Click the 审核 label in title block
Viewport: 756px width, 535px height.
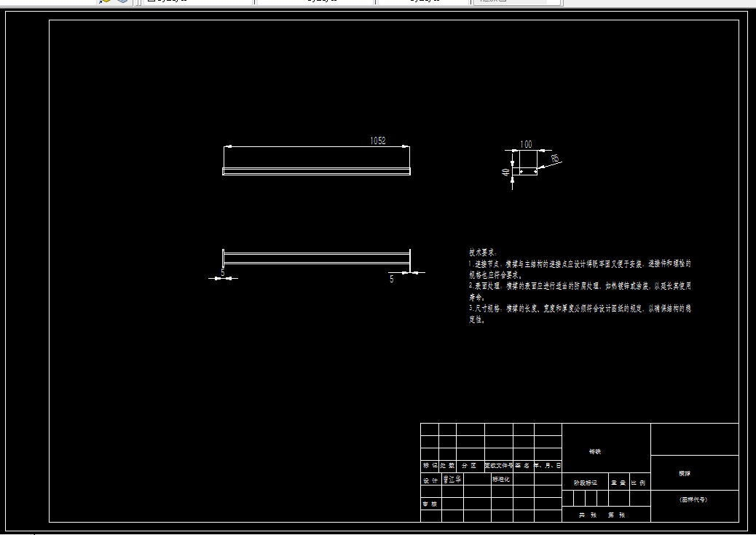(430, 504)
